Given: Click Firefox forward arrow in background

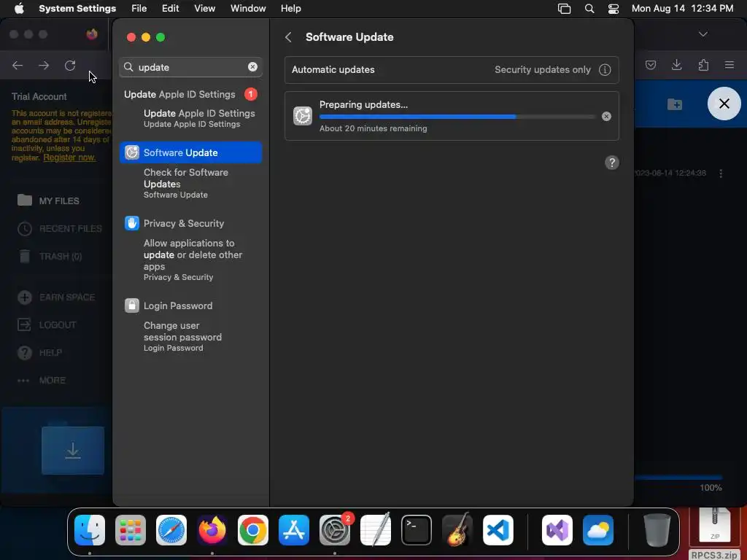Looking at the screenshot, I should pos(44,65).
